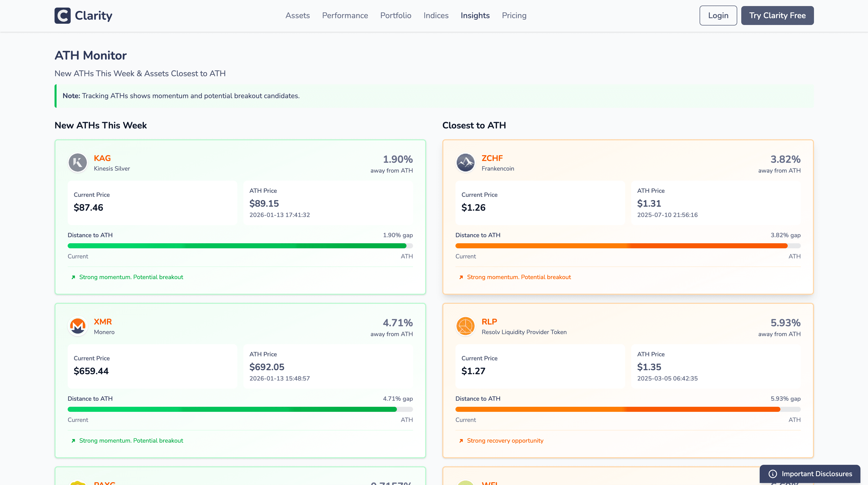Open the Assets menu item

click(297, 15)
